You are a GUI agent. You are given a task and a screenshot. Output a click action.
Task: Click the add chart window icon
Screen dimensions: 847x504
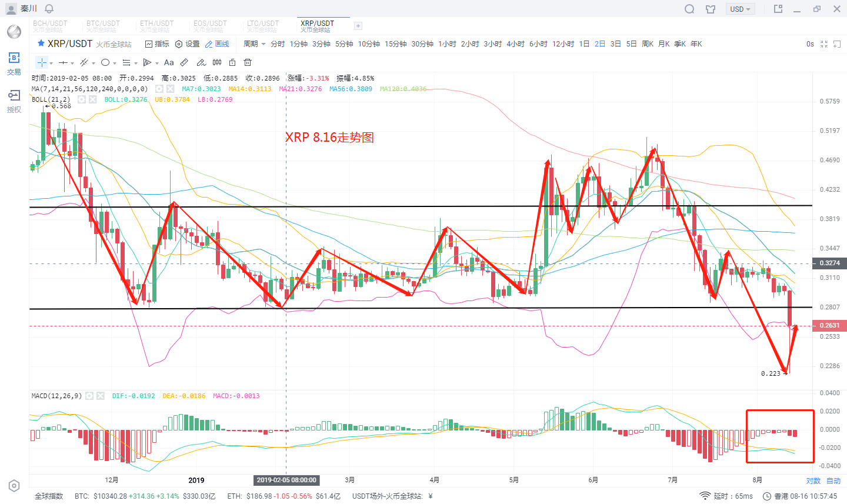click(837, 44)
